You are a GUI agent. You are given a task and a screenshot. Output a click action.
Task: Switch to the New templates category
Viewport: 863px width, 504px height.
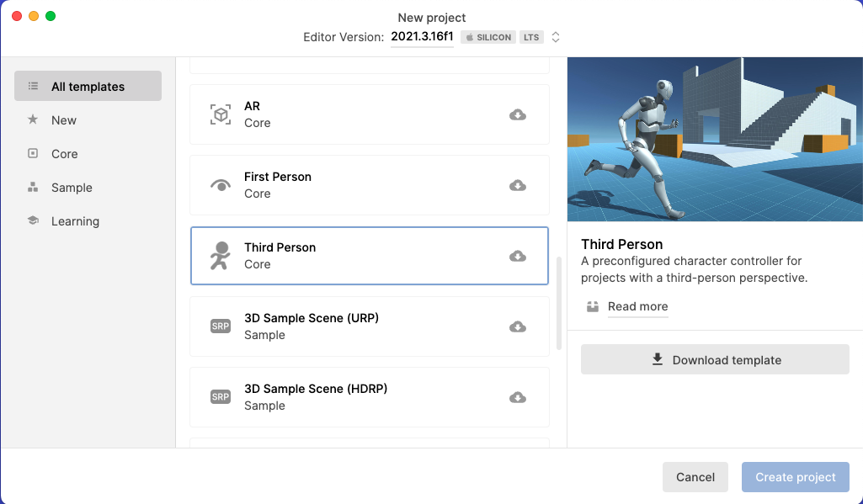[x=64, y=120]
